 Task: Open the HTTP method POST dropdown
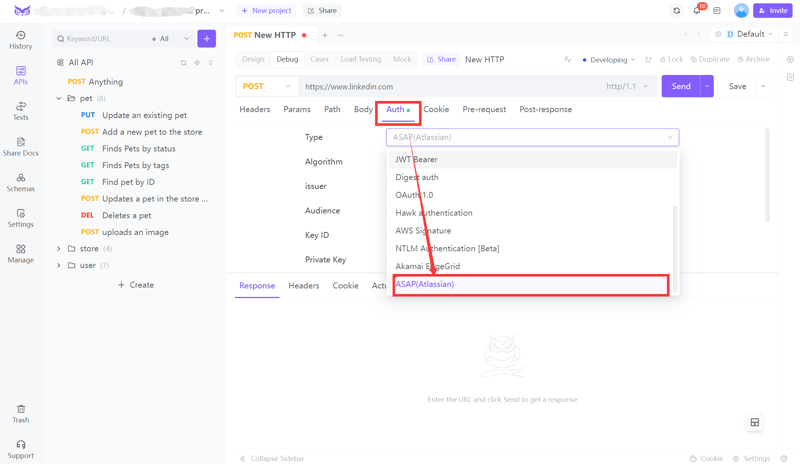coord(266,86)
